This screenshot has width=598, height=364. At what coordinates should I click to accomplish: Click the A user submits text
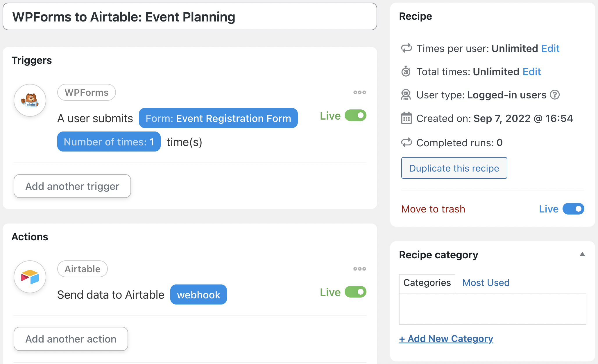[x=95, y=118]
